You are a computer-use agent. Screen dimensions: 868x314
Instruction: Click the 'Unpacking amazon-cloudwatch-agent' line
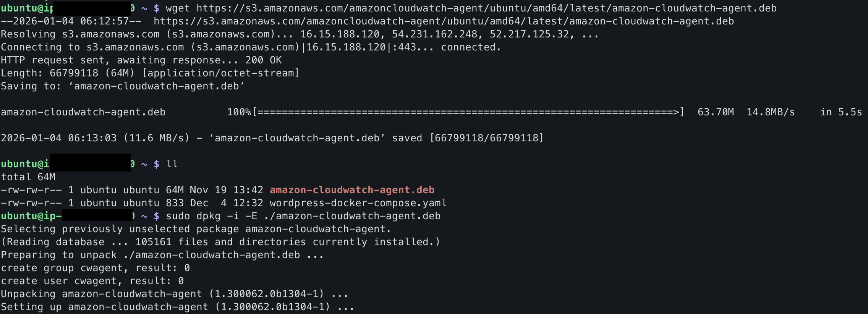(x=175, y=294)
